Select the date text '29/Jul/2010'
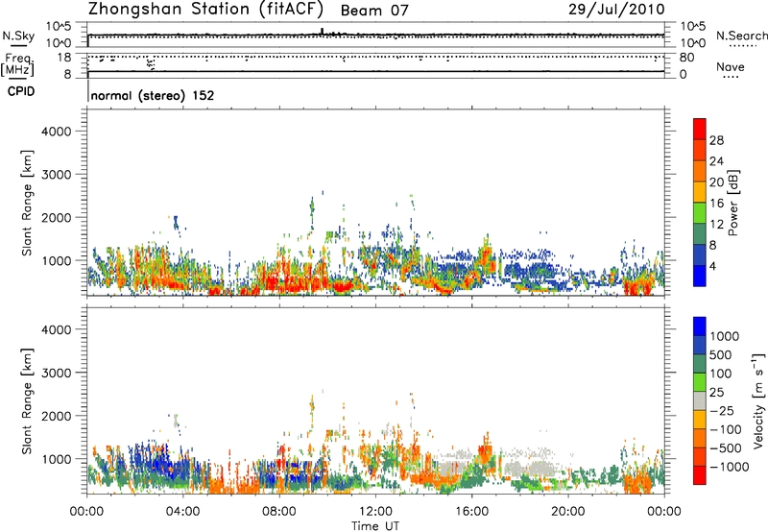768x532 pixels. coord(616,10)
